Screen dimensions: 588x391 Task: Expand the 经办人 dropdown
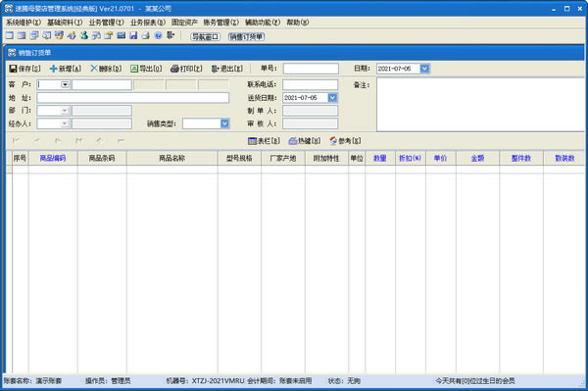click(x=65, y=123)
